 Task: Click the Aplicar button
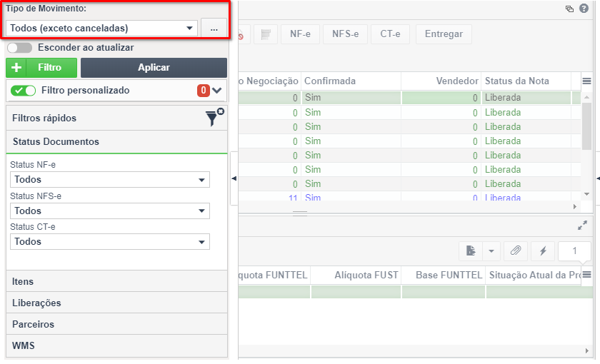click(x=154, y=68)
